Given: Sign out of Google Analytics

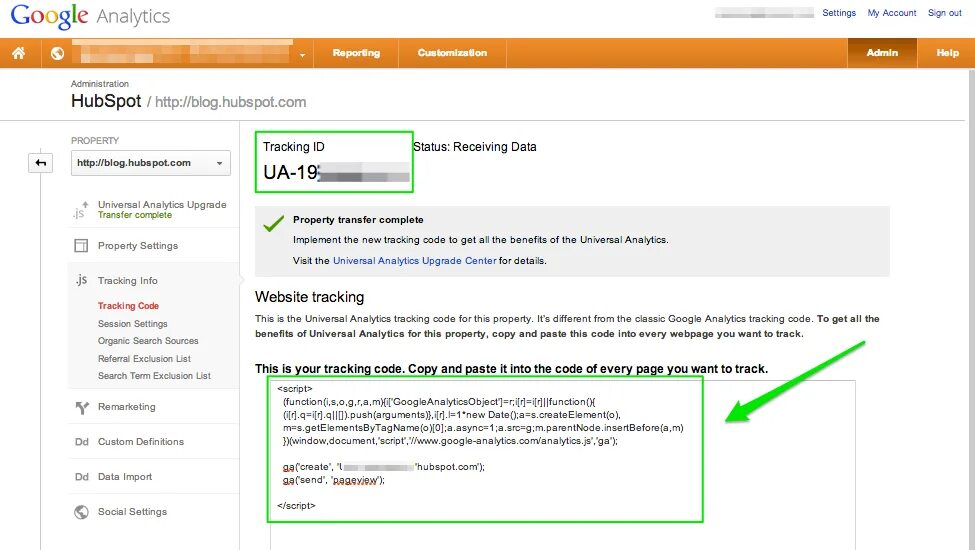Looking at the screenshot, I should 945,12.
